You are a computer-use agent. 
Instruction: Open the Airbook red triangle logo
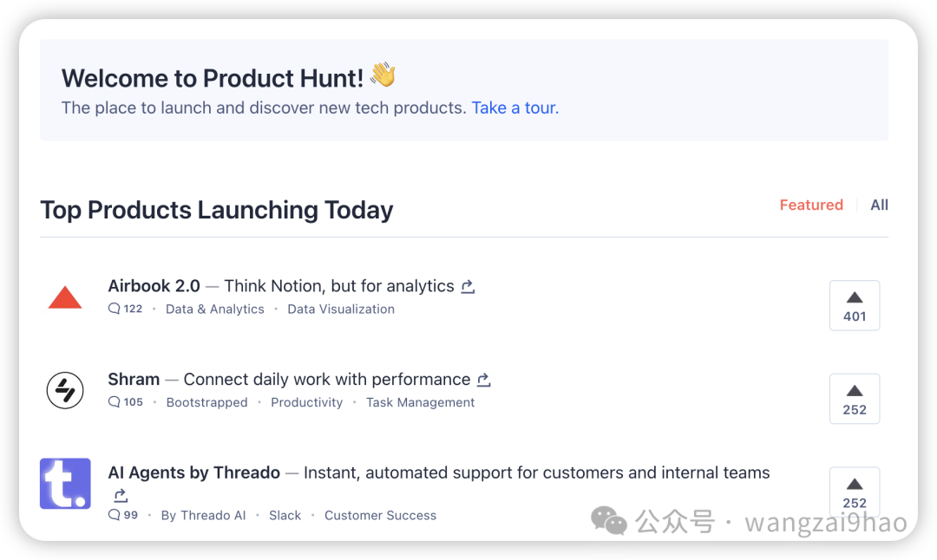coord(64,297)
